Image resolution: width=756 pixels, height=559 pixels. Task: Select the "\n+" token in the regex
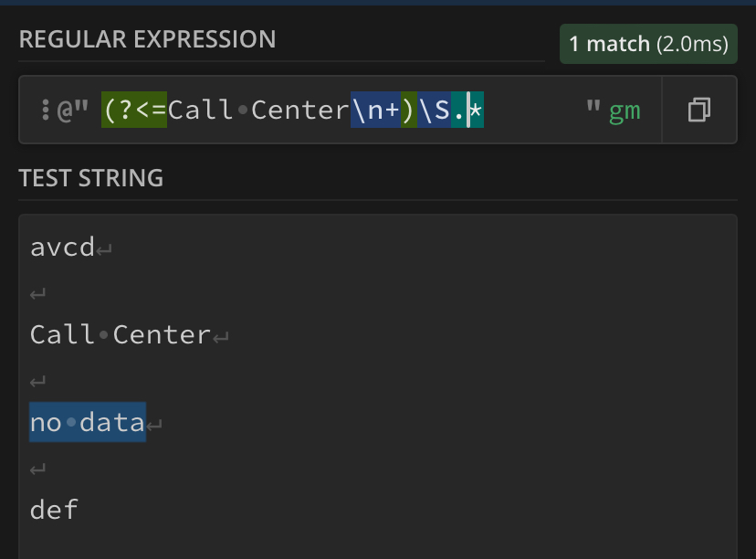click(374, 111)
